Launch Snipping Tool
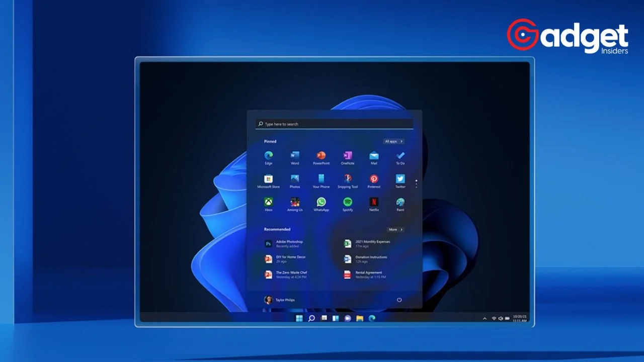Viewport: 644px width, 362px height. tap(348, 182)
